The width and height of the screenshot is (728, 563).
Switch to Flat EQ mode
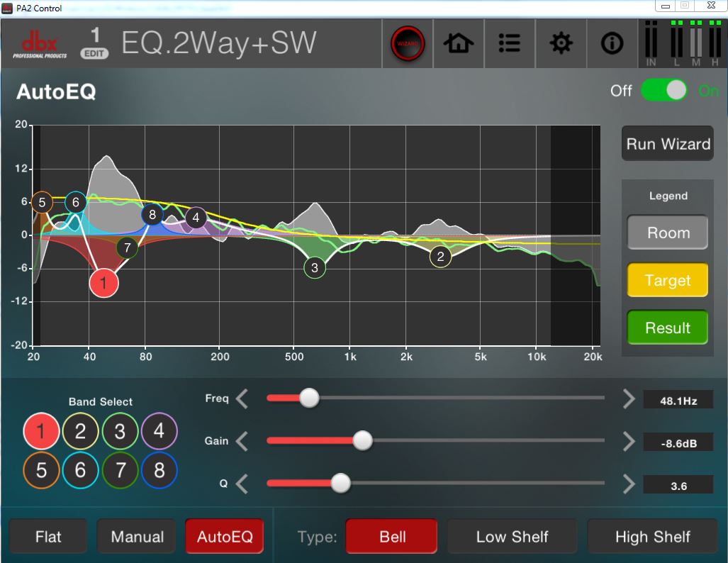point(48,537)
